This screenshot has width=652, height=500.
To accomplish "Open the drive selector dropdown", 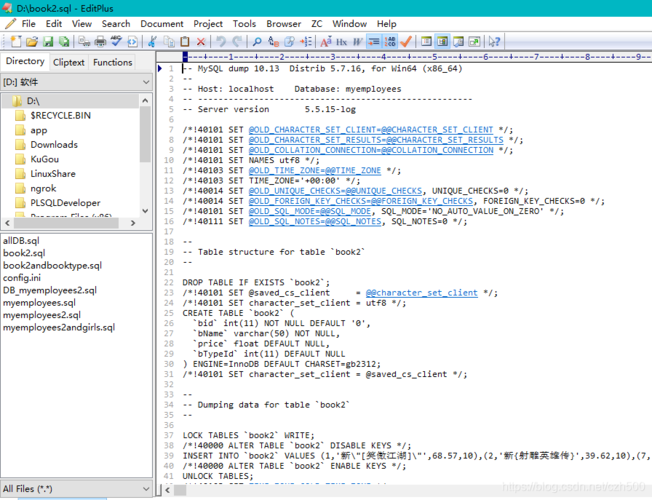I will pyautogui.click(x=145, y=82).
